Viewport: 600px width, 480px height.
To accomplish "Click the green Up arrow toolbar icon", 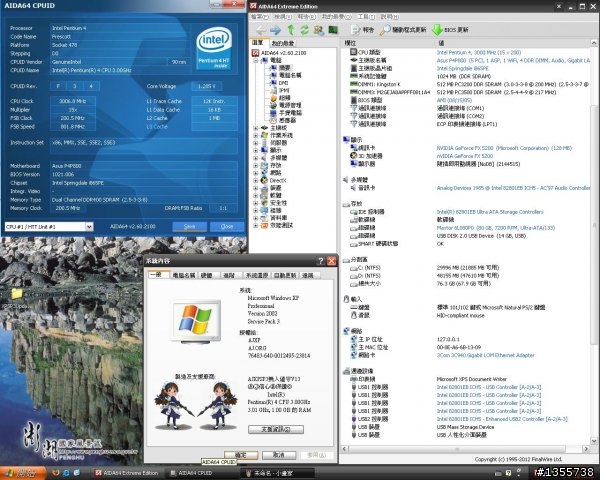I will [x=291, y=30].
